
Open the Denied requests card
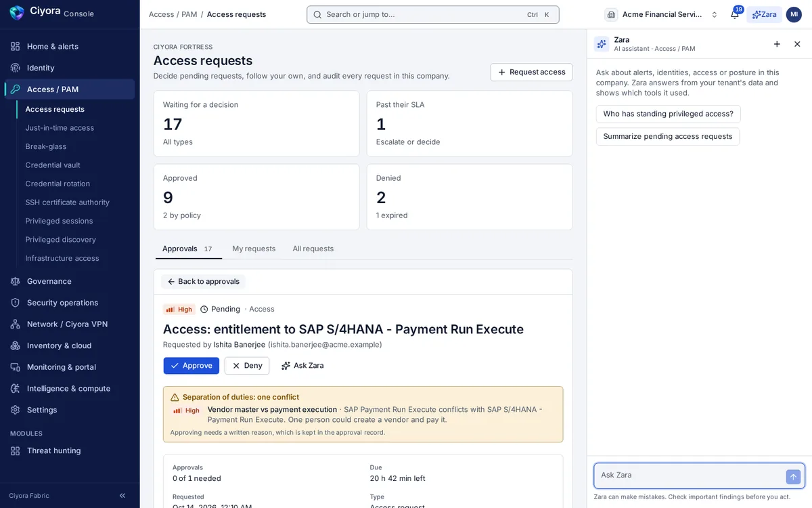coord(470,197)
